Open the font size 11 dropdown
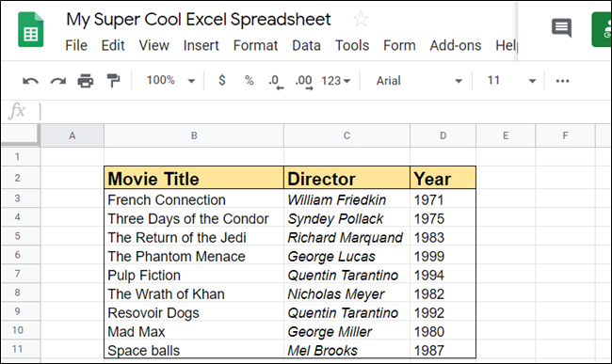This screenshot has width=612, height=364. 511,81
